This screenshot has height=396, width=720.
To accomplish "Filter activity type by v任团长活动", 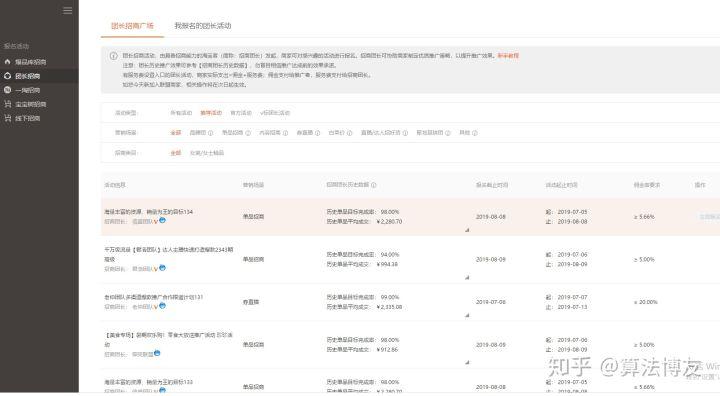I will pos(275,113).
